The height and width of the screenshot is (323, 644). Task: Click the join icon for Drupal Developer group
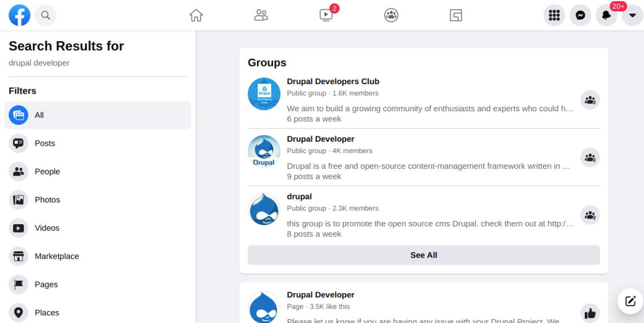pos(590,158)
